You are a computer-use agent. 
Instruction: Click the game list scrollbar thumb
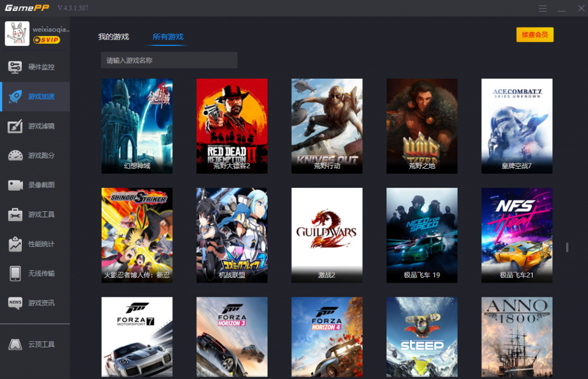tap(567, 247)
